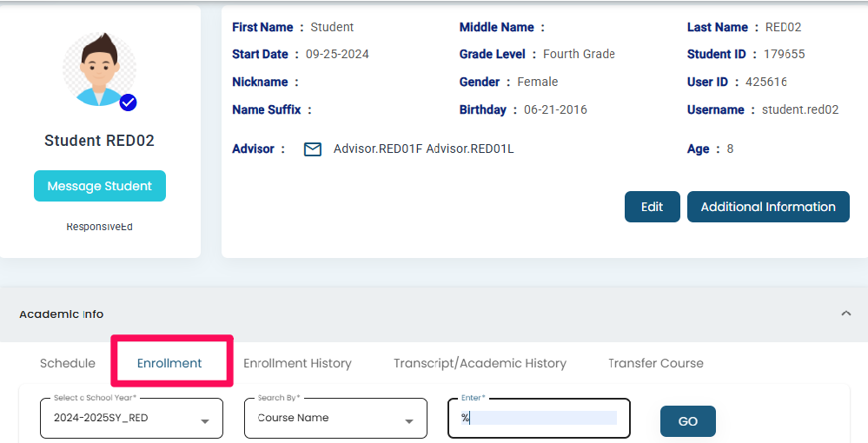
Task: Select the Enrollment tab
Action: (x=169, y=363)
